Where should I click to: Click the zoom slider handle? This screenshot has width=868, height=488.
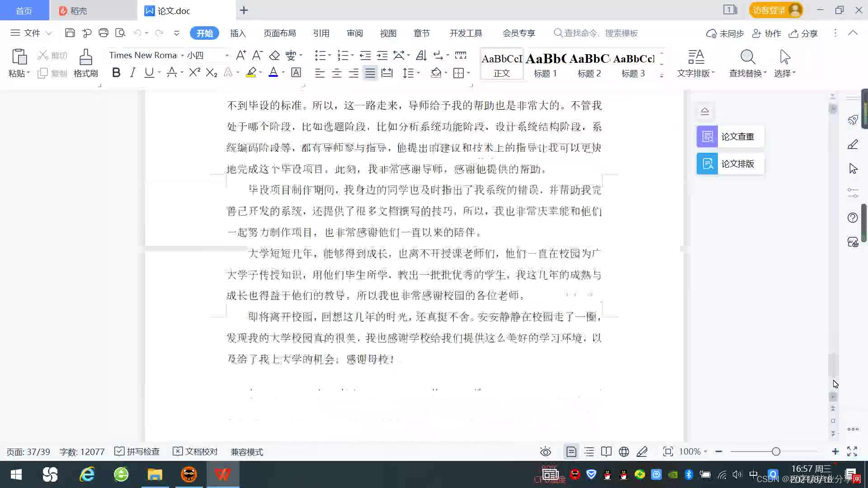click(776, 452)
